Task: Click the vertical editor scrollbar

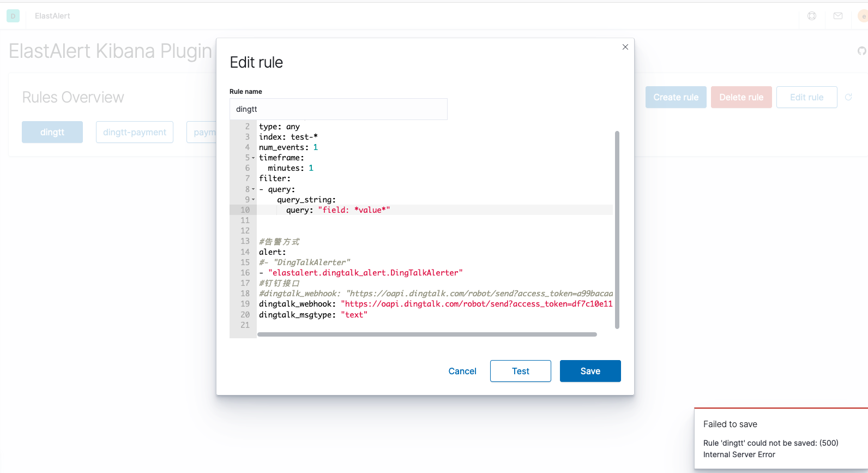Action: [617, 229]
